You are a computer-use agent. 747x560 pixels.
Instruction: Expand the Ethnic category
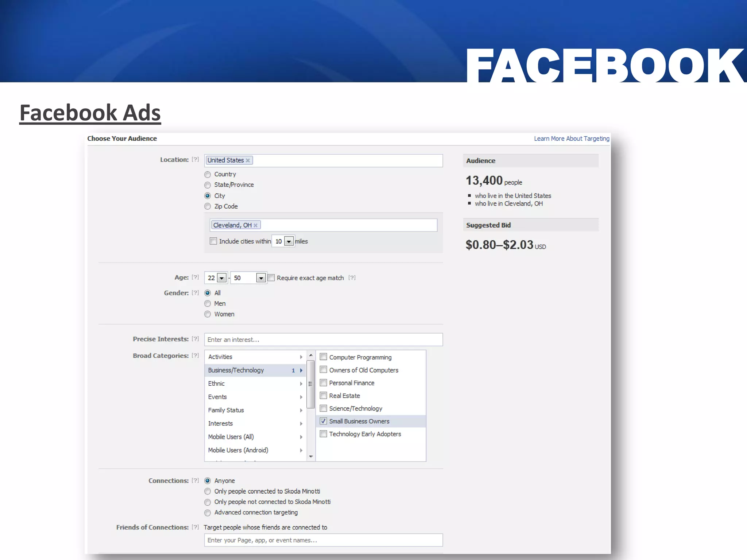tap(255, 384)
